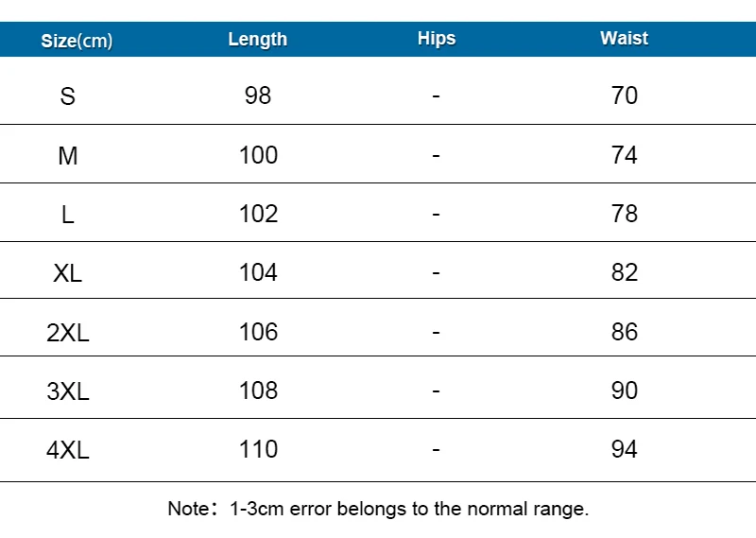Click the waist value 78
This screenshot has width=756, height=538.
click(x=625, y=214)
